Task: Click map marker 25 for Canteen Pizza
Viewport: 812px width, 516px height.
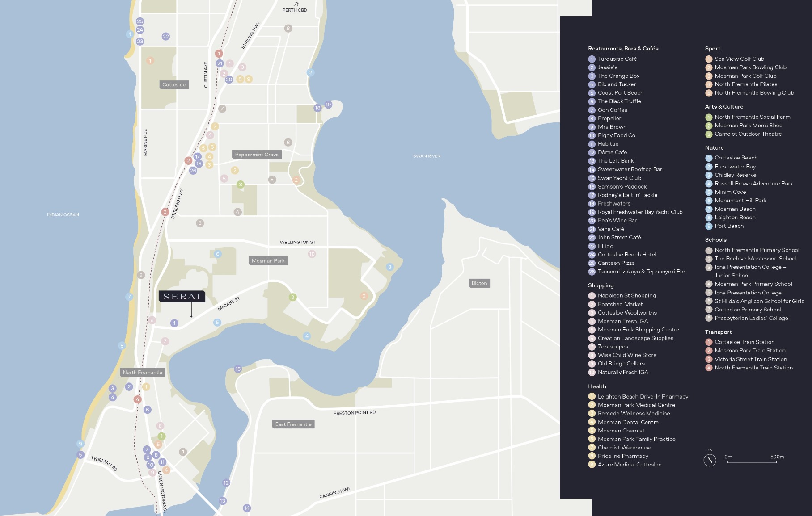Action: click(140, 21)
